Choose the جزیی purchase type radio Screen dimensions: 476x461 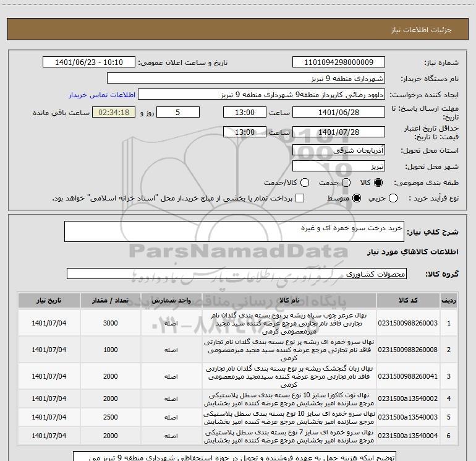tap(393, 198)
